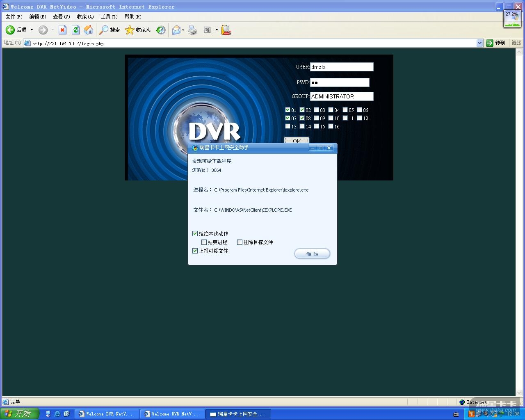Image resolution: width=525 pixels, height=420 pixels.
Task: Open the address bar URL dropdown
Action: point(479,43)
